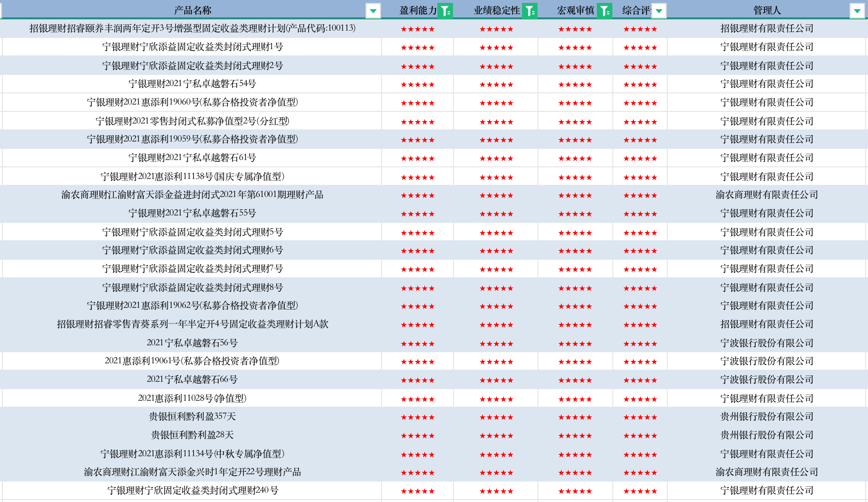Select 招银理财有限责任公司 manager in 招睿颐养丰润 row
Viewport: 868px width, 502px height.
click(766, 28)
